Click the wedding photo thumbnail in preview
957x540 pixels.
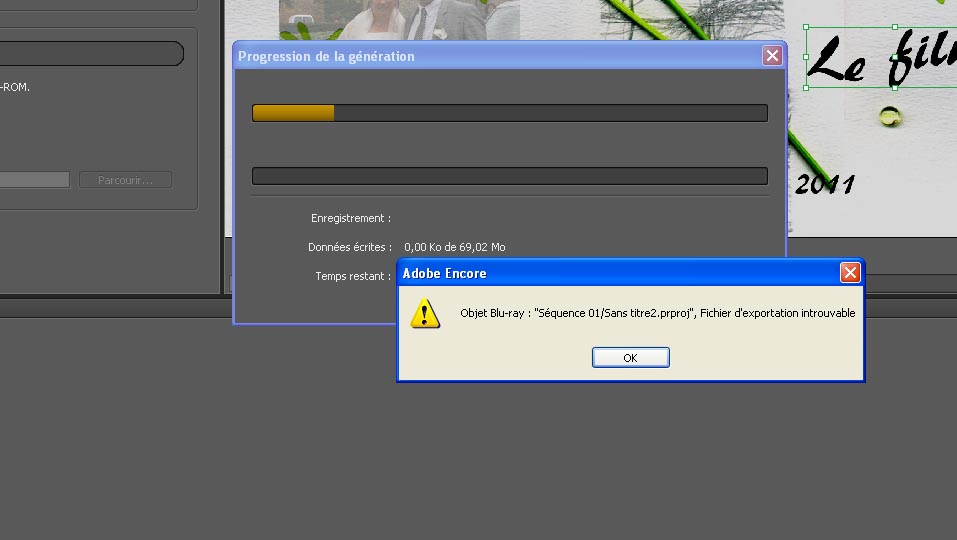[x=399, y=20]
